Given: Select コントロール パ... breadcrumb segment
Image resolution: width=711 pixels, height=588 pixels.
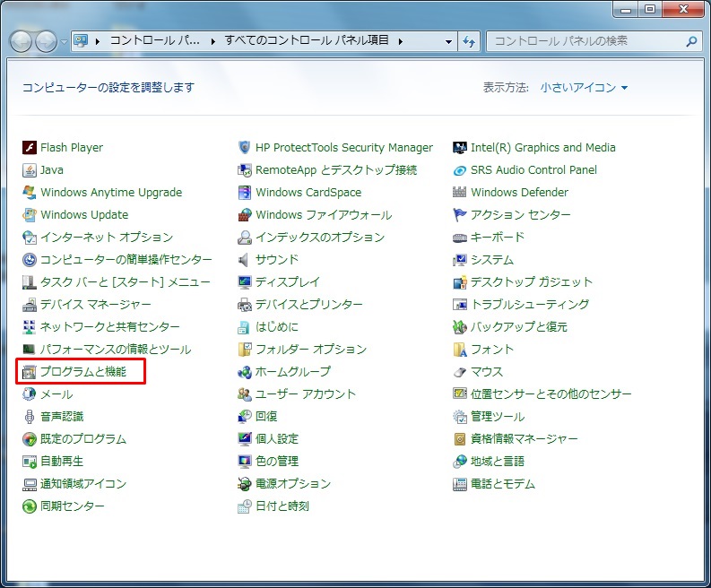Looking at the screenshot, I should point(155,41).
